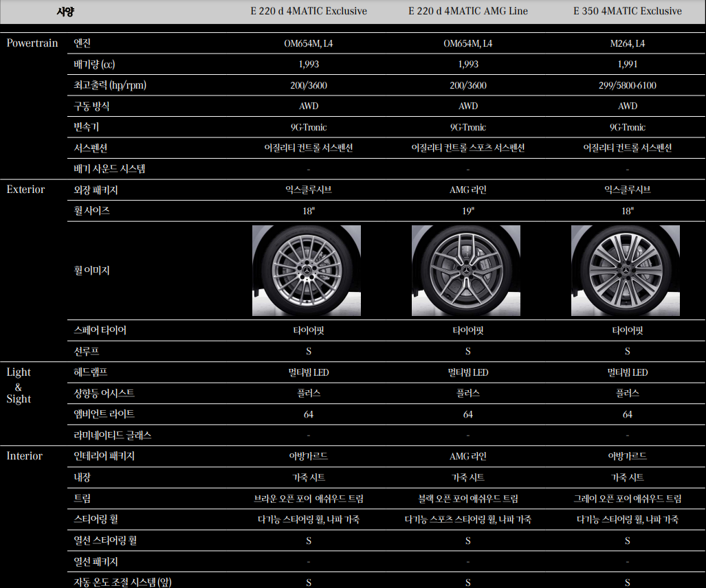Click the '인테리어 패키지' row label

click(104, 455)
